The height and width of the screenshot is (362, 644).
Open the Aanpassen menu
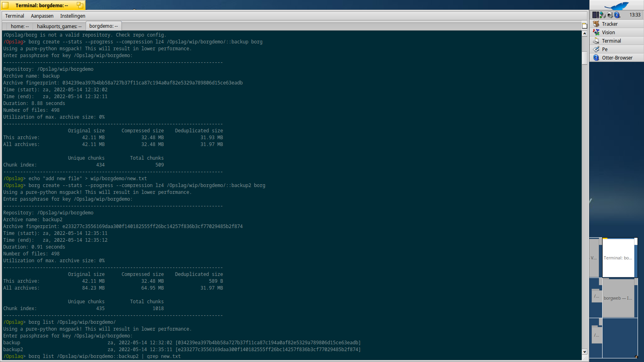click(x=42, y=16)
